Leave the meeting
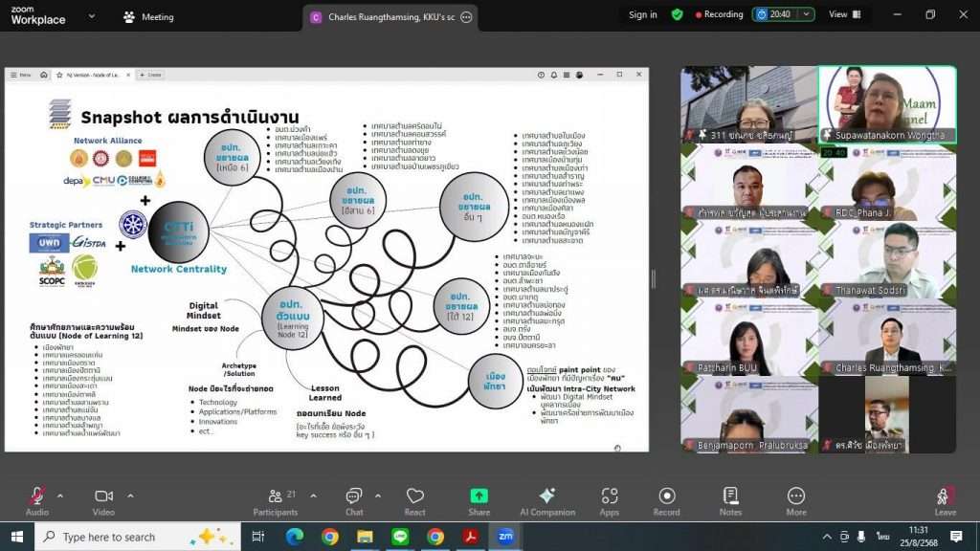The image size is (980, 551). click(945, 501)
